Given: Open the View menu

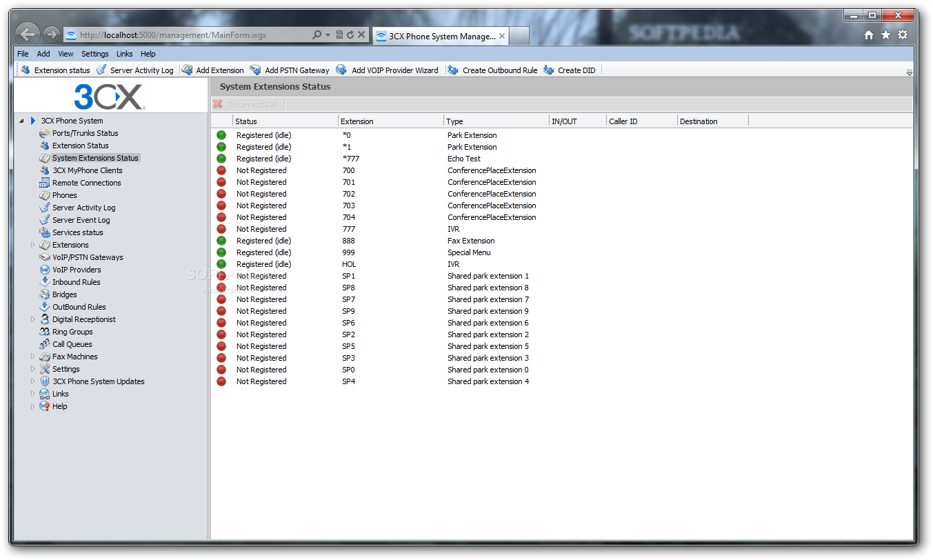Looking at the screenshot, I should click(66, 54).
